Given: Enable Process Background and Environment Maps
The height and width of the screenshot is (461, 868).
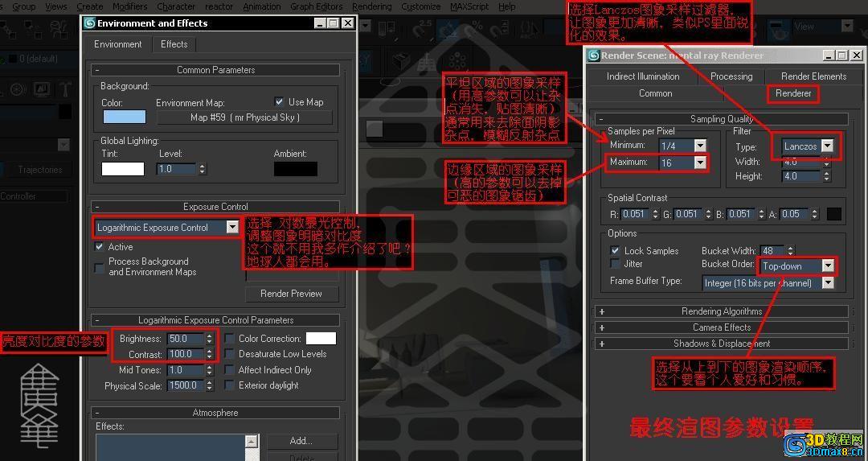Looking at the screenshot, I should click(100, 268).
